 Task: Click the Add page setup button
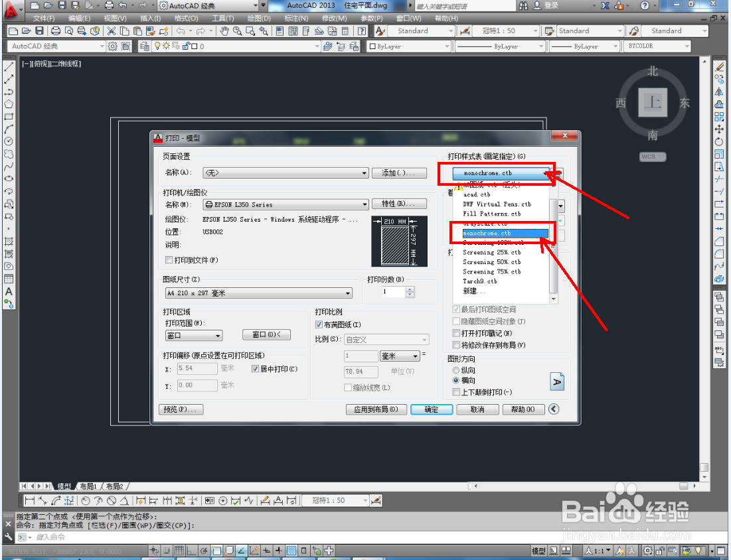click(x=400, y=173)
